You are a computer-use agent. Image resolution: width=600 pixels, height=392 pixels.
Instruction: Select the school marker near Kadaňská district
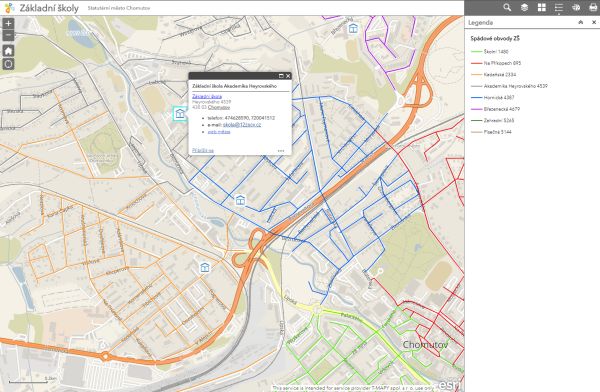[x=205, y=267]
